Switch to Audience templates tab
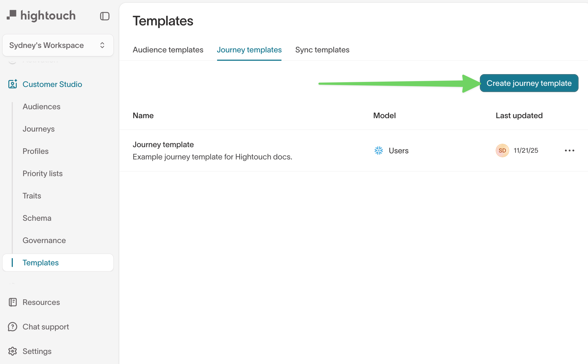 click(168, 50)
